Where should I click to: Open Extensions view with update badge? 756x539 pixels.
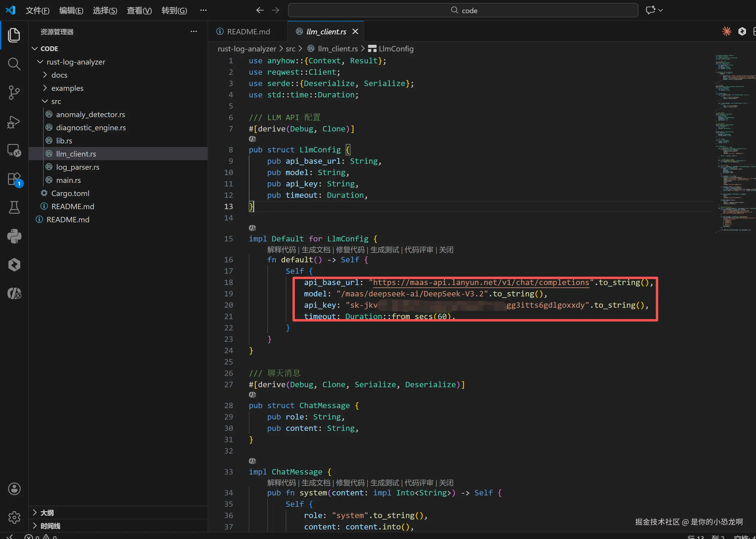(14, 179)
